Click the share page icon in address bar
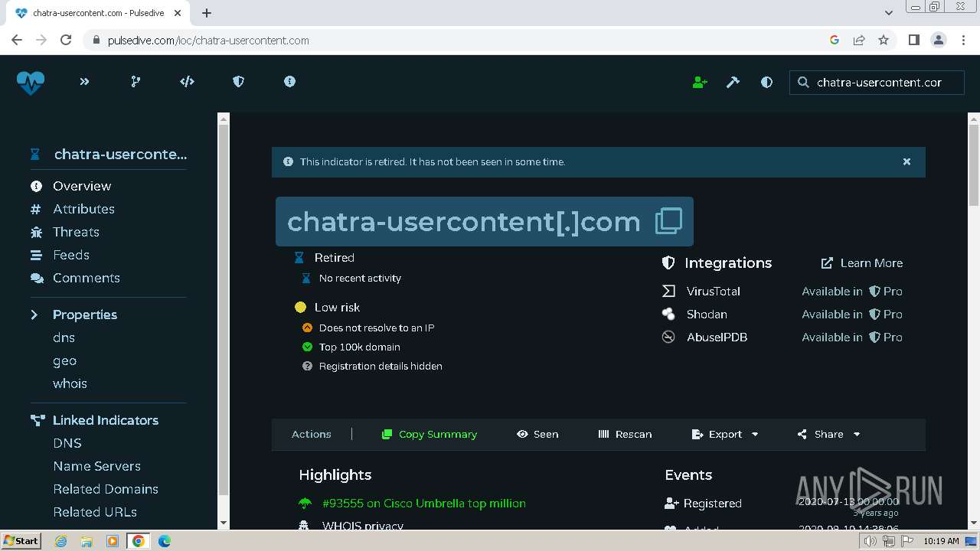Screen dimensions: 980x551 (x=859, y=40)
